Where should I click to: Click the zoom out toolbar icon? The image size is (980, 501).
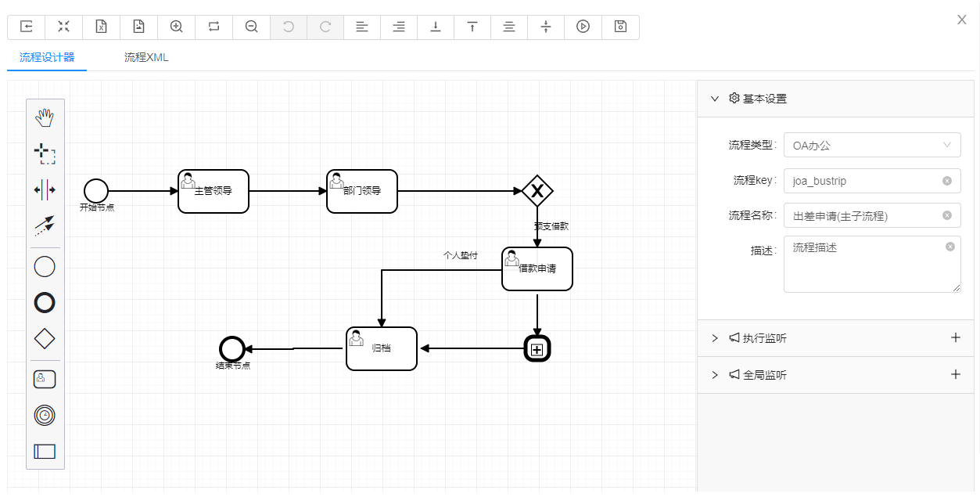(252, 27)
